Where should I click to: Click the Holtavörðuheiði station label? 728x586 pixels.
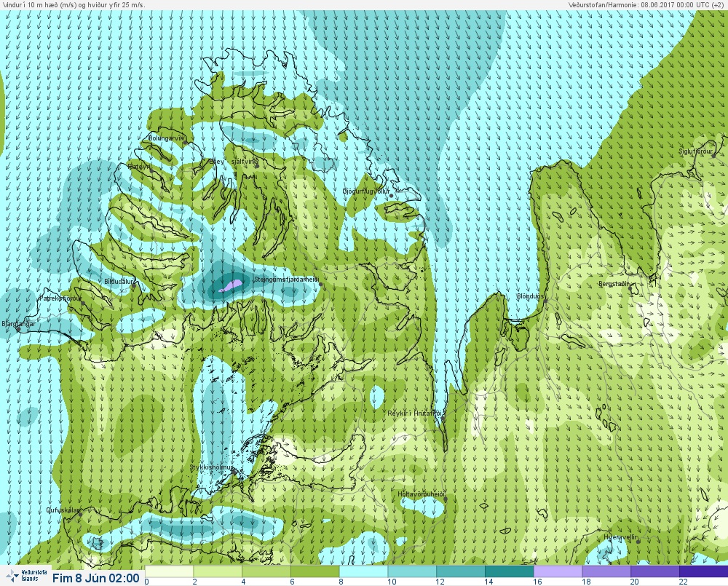421,494
